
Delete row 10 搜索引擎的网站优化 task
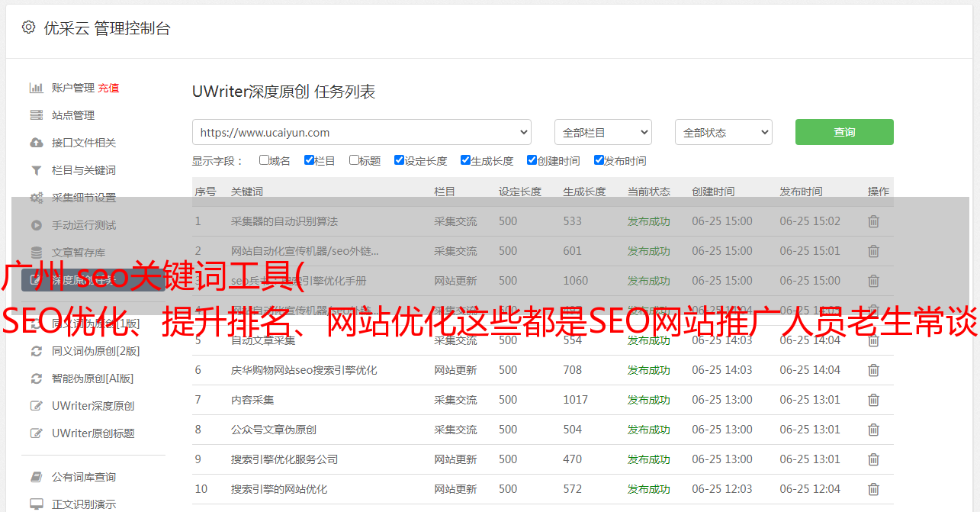click(874, 489)
